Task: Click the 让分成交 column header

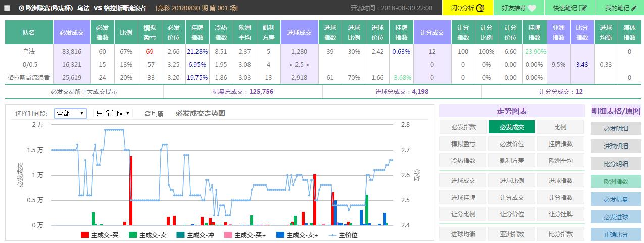Action: point(432,32)
